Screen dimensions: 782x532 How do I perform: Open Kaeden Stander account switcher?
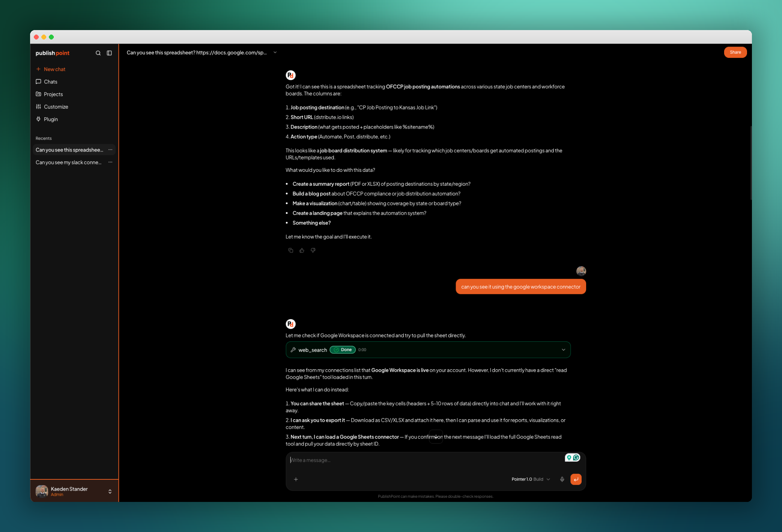tap(110, 491)
